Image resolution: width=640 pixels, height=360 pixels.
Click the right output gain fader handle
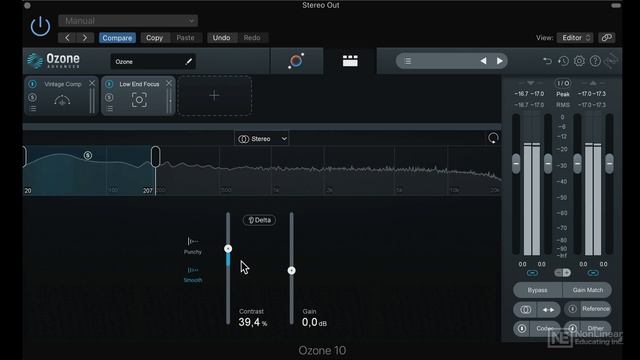point(609,164)
